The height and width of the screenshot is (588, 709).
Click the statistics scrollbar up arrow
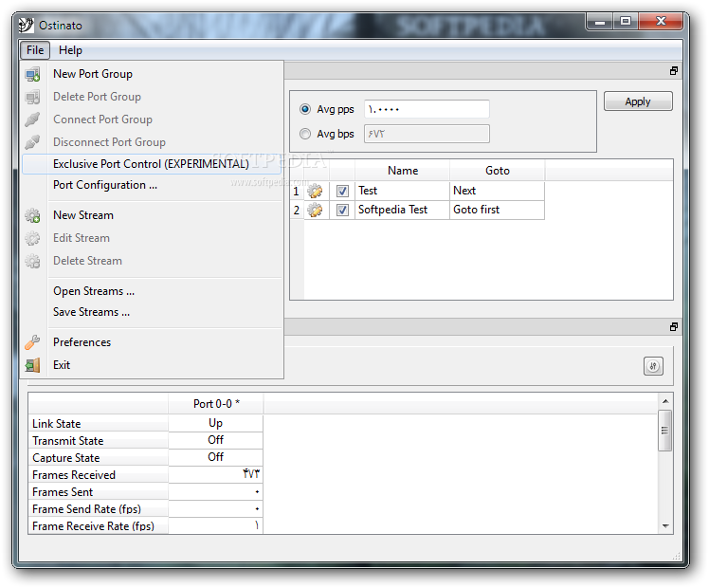coord(665,401)
